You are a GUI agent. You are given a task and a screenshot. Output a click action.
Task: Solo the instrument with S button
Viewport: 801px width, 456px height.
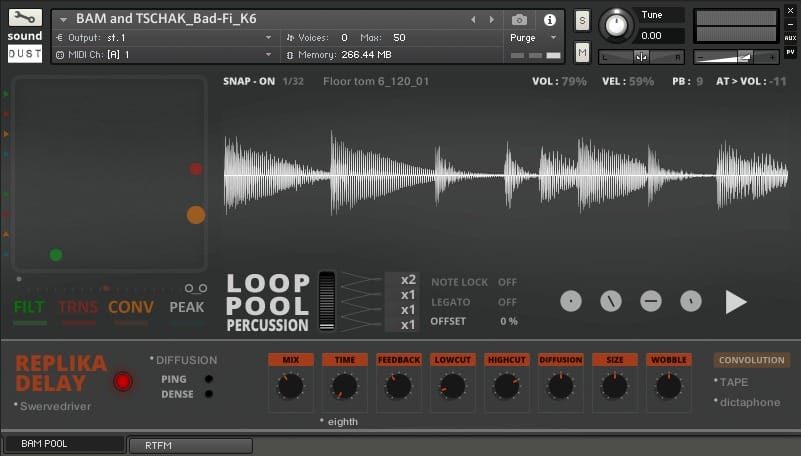[582, 21]
